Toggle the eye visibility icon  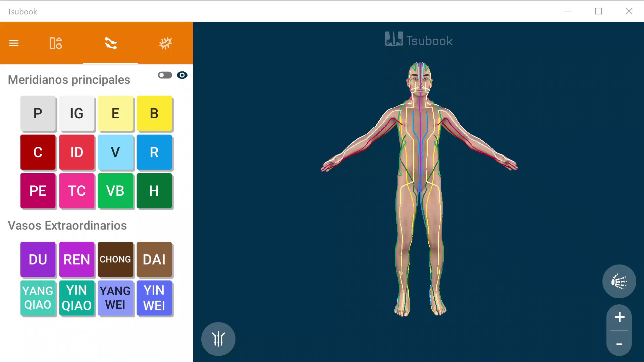point(182,75)
